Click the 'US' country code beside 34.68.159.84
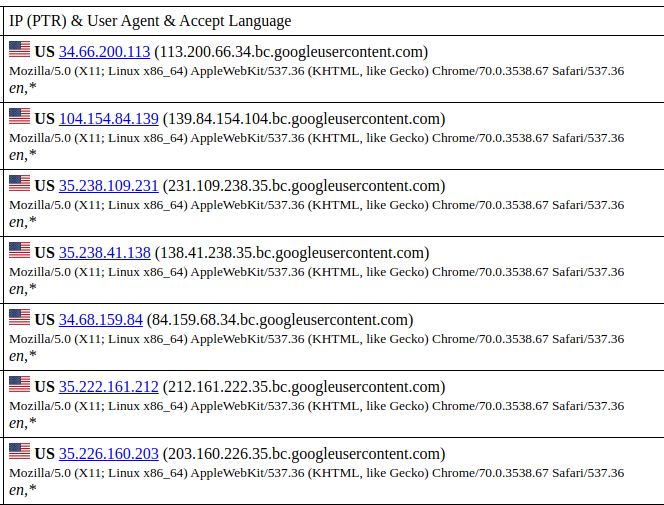Screen dimensions: 664x505 click(44, 320)
